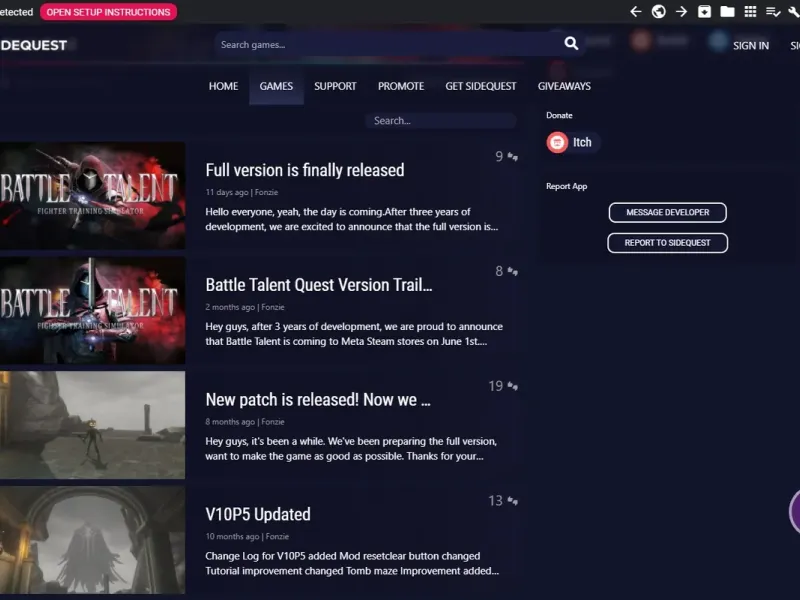Open the HOME tab
800x600 pixels.
click(x=223, y=86)
